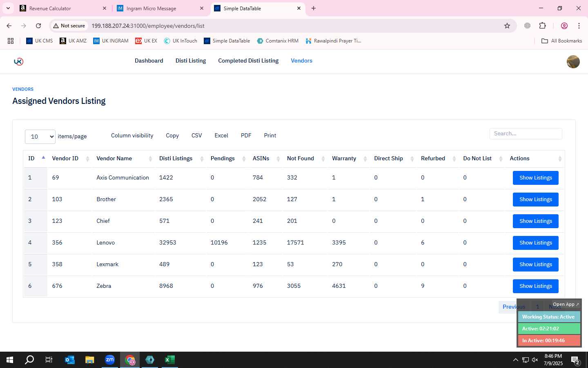Open a new browser tab
Screen dimensions: 588x368
[314, 8]
